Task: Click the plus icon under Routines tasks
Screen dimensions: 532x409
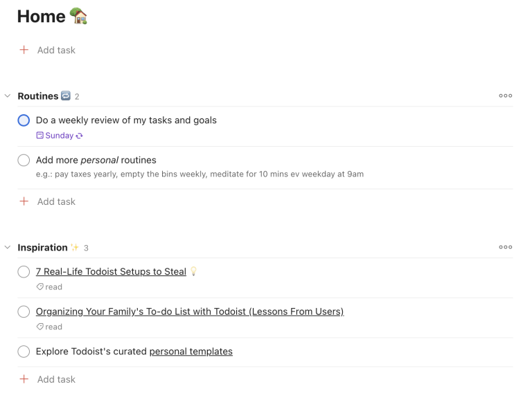Action: tap(24, 201)
